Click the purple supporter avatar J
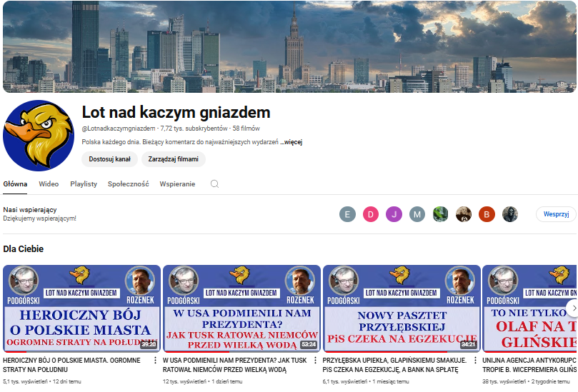 coord(394,214)
